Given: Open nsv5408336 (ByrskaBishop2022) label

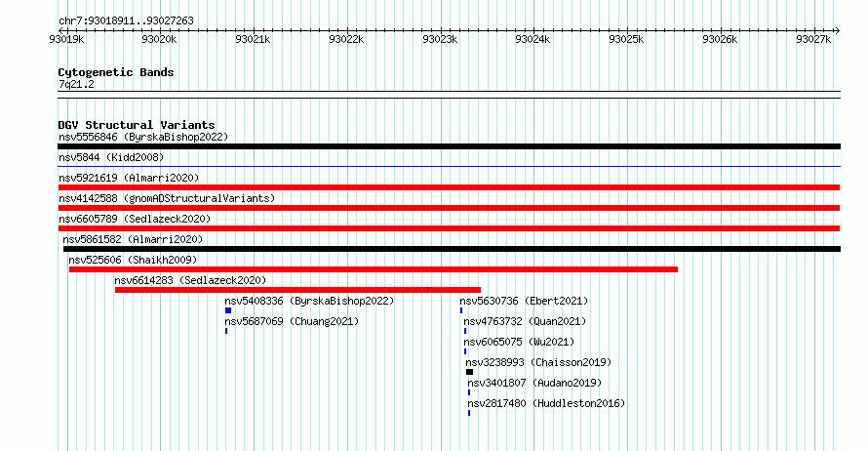Looking at the screenshot, I should [309, 301].
